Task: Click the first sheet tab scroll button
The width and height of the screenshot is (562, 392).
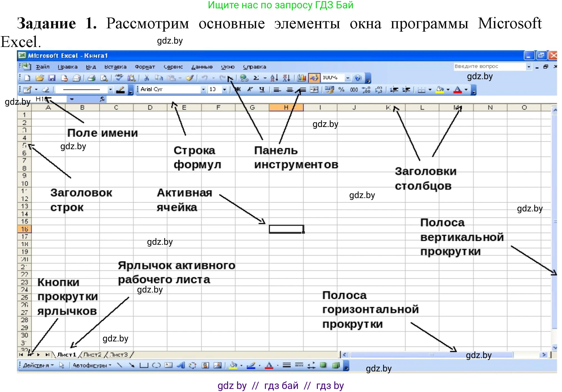Action: coord(21,355)
